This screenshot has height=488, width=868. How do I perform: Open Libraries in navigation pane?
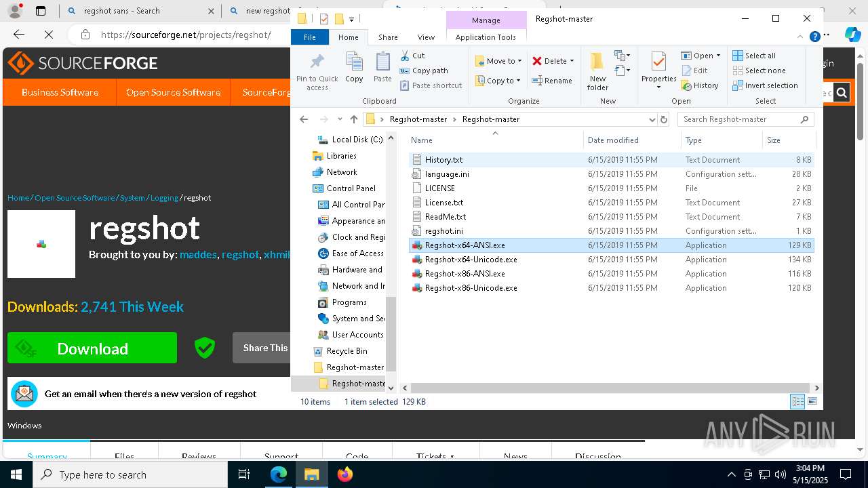(341, 156)
